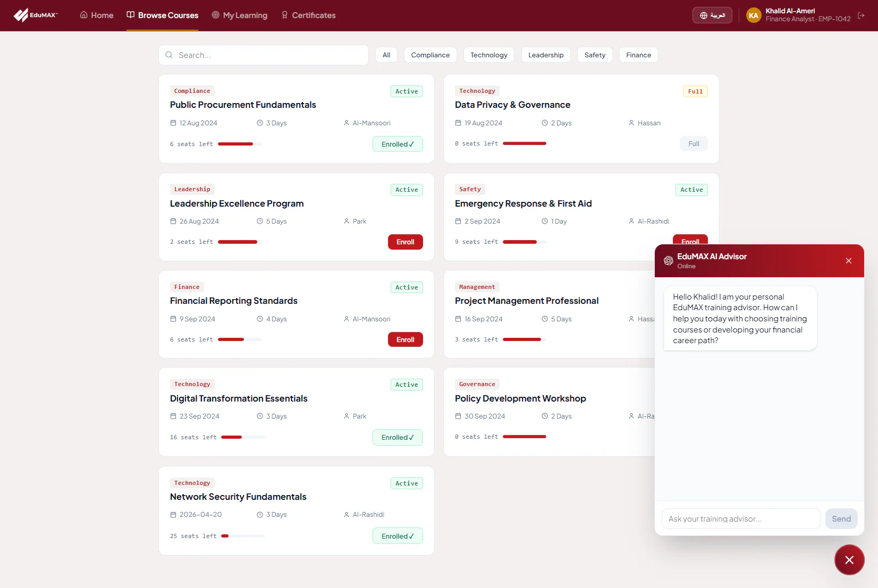Image resolution: width=878 pixels, height=588 pixels.
Task: Click the EduMAX AI Advisor logo icon
Action: point(668,260)
